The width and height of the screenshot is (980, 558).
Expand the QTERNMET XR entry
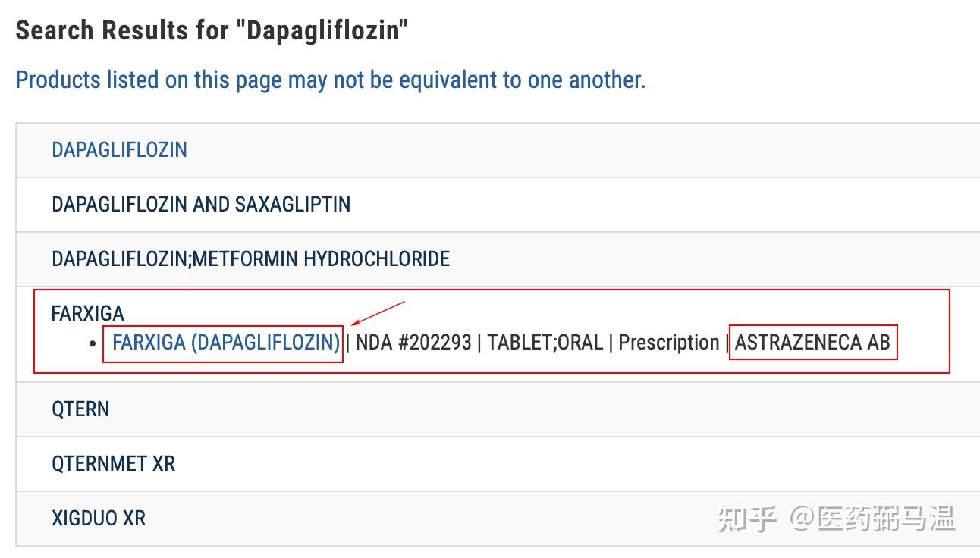point(114,463)
